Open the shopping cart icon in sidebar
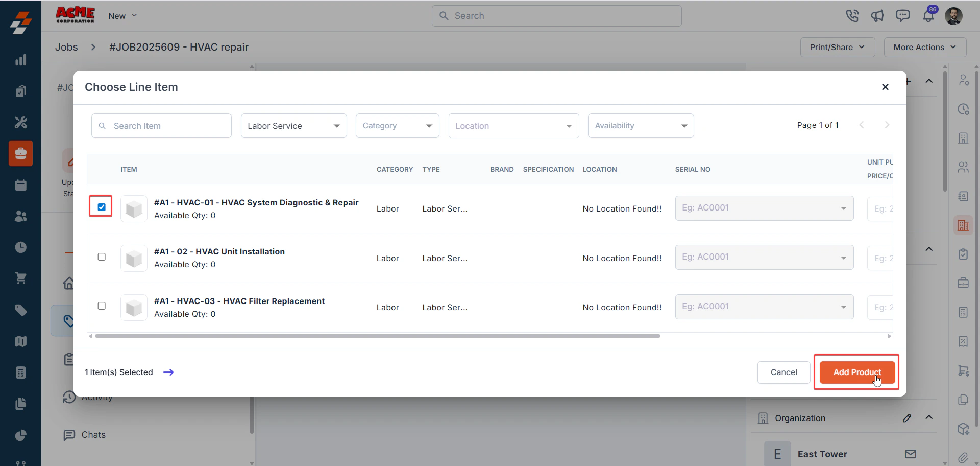The image size is (980, 466). click(x=20, y=278)
